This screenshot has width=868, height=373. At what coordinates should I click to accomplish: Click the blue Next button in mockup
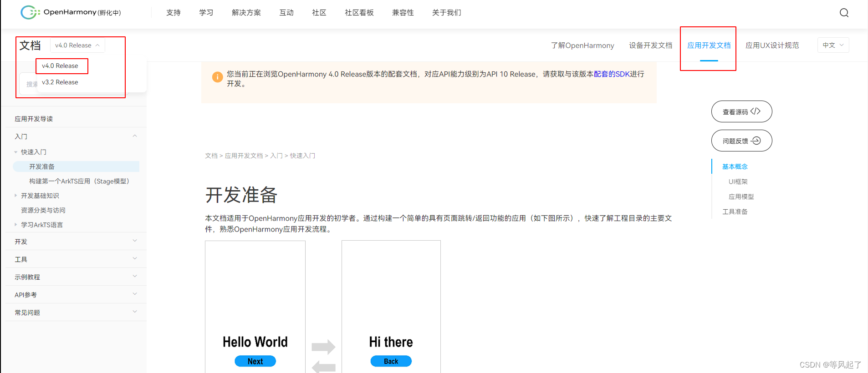pos(255,361)
